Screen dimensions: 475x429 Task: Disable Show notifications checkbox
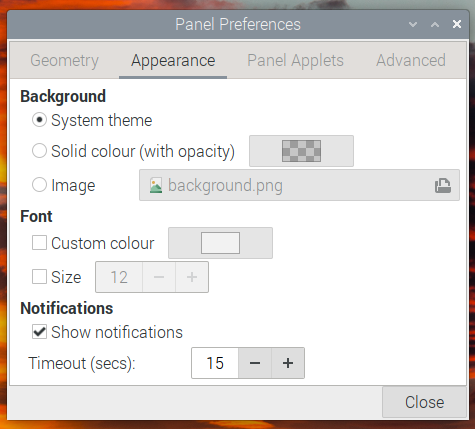pyautogui.click(x=39, y=332)
